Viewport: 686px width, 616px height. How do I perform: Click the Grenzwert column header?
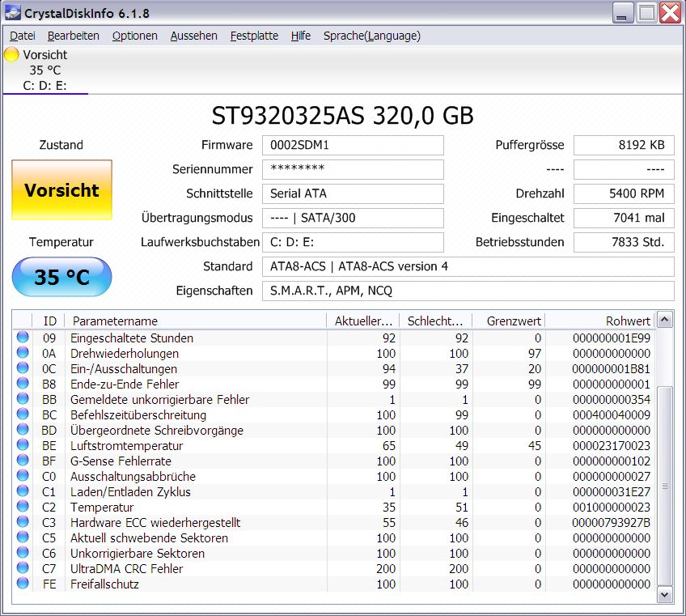point(508,321)
